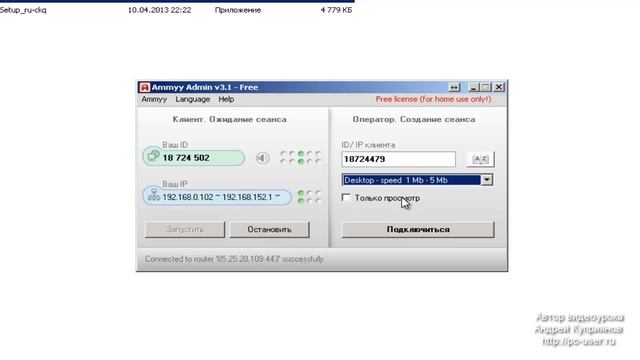Click the speaker voice chat icon
Screen dimensions: 640x360
[263, 158]
